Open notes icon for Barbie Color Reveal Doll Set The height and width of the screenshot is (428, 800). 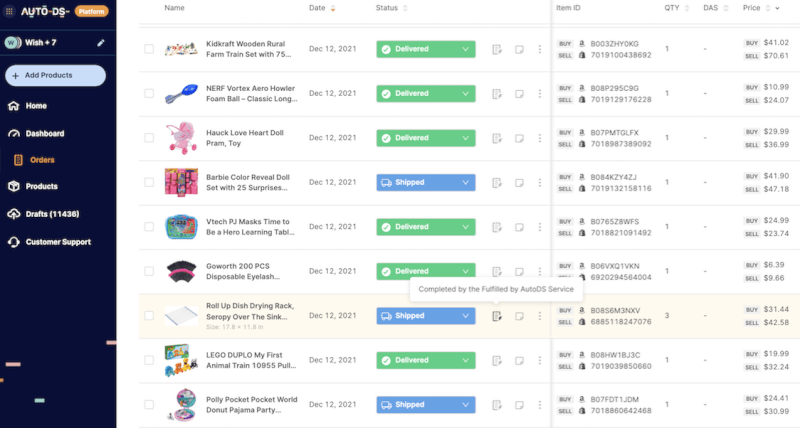[519, 183]
